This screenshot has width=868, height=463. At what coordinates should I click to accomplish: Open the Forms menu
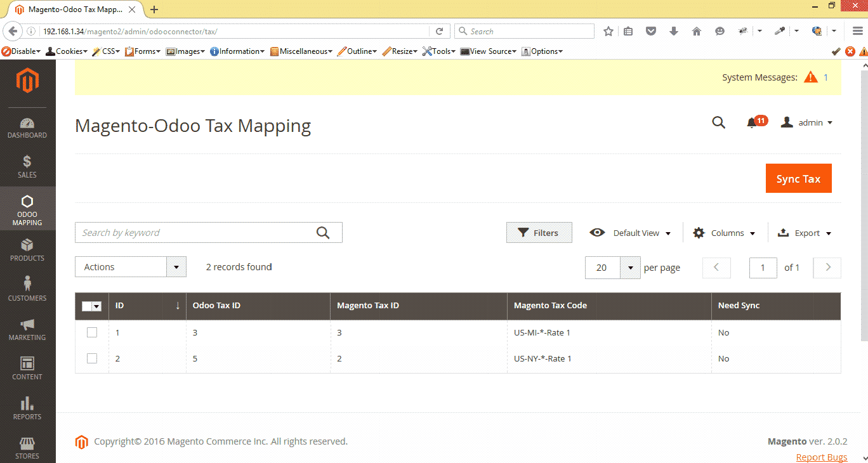click(x=143, y=51)
